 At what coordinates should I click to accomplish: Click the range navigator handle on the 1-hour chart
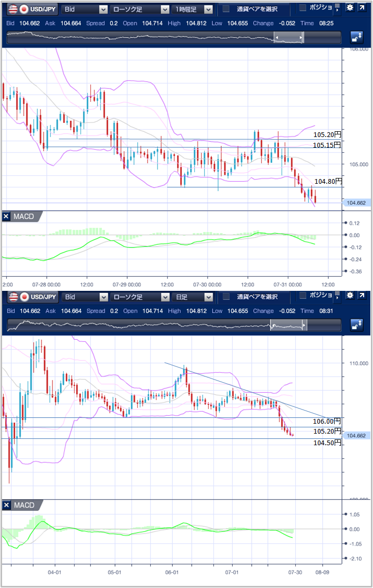point(288,37)
